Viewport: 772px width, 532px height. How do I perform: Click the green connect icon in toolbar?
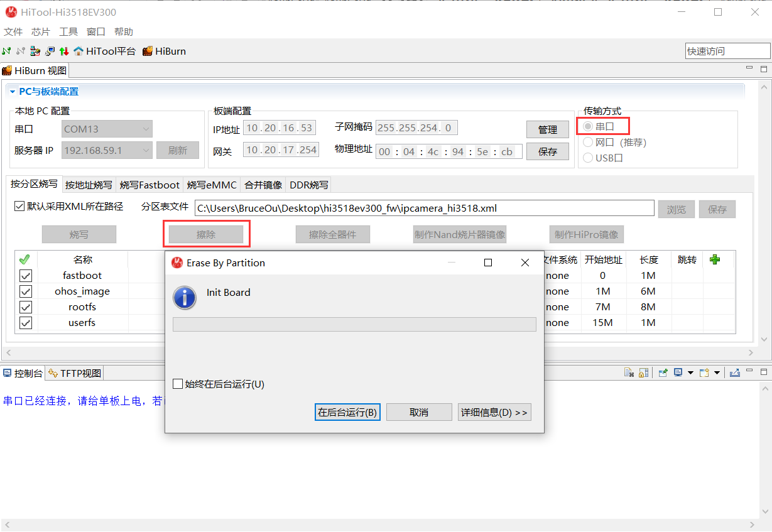point(7,51)
